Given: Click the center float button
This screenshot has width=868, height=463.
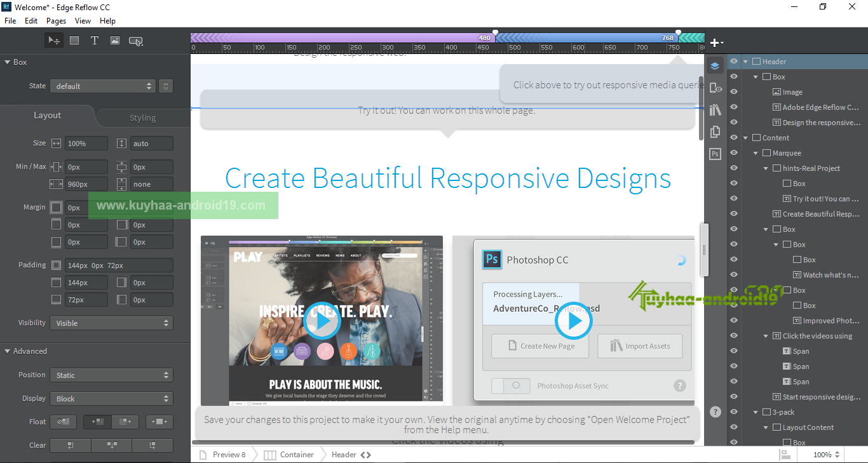Looking at the screenshot, I should [159, 422].
